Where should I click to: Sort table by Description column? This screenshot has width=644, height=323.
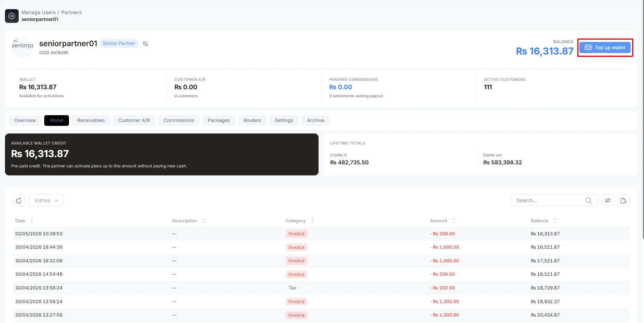(203, 221)
